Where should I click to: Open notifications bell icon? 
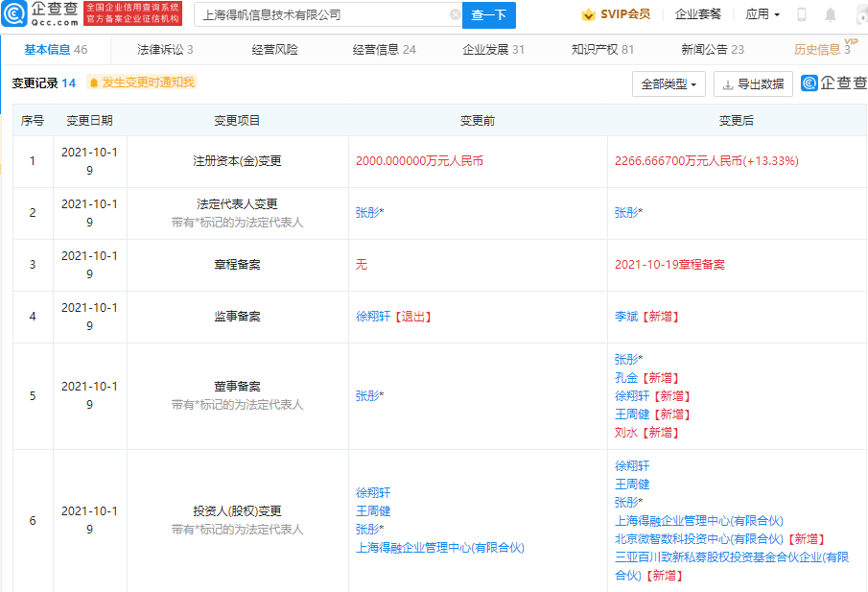point(831,15)
